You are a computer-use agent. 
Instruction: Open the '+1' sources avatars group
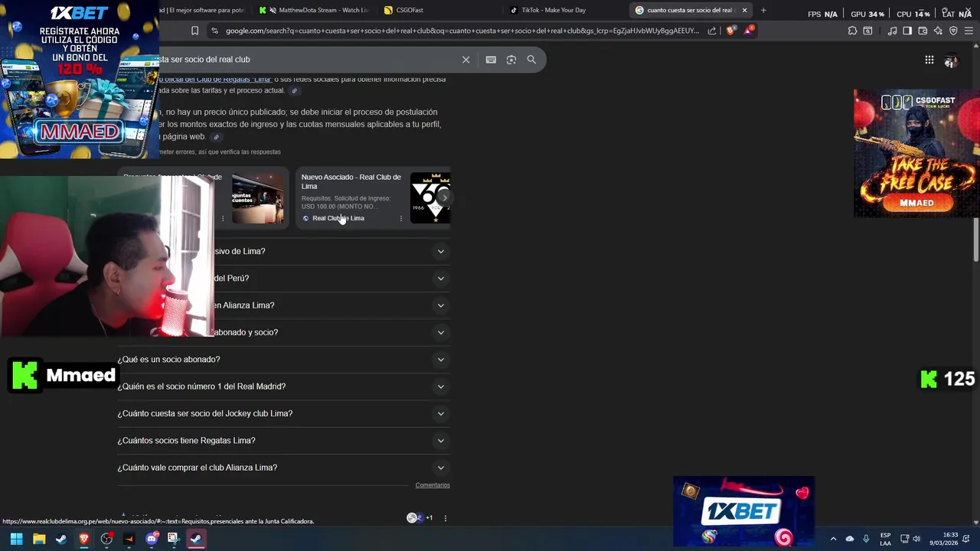[x=420, y=518]
